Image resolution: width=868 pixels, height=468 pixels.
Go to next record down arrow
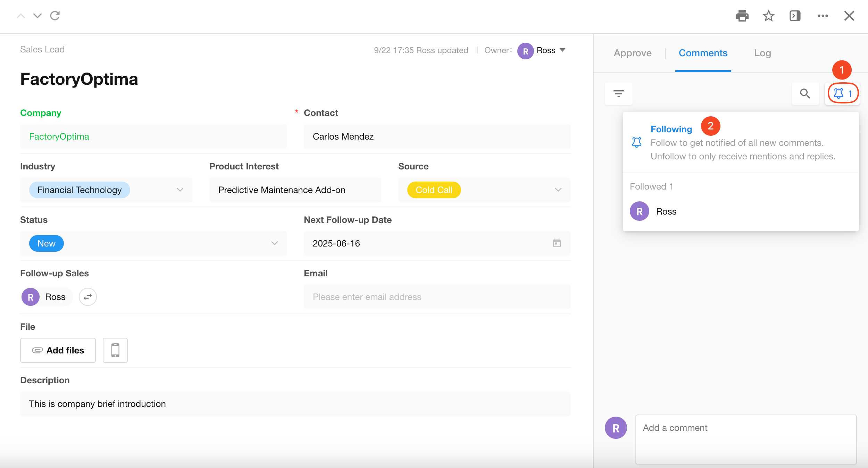click(37, 16)
